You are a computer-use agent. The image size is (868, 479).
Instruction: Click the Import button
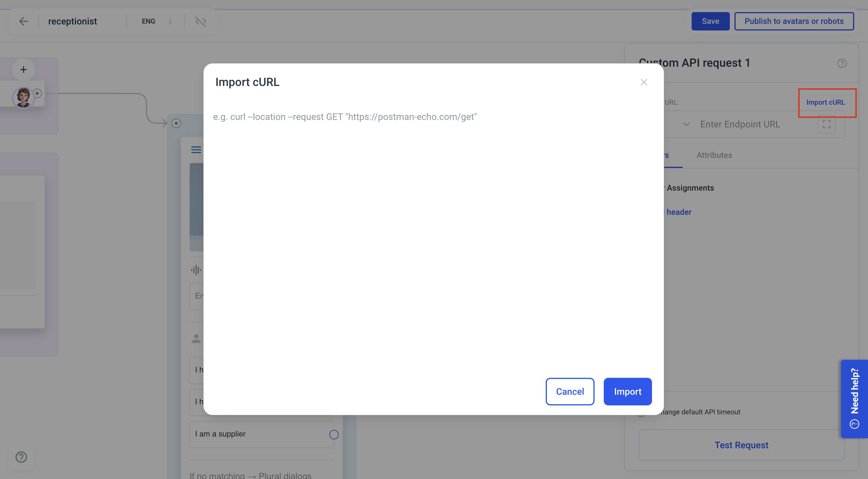(627, 391)
